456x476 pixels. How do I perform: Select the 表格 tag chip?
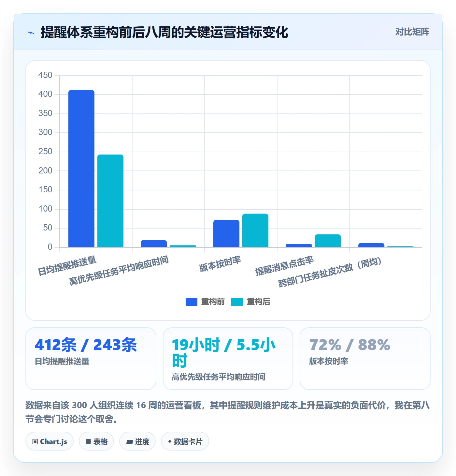pos(96,441)
